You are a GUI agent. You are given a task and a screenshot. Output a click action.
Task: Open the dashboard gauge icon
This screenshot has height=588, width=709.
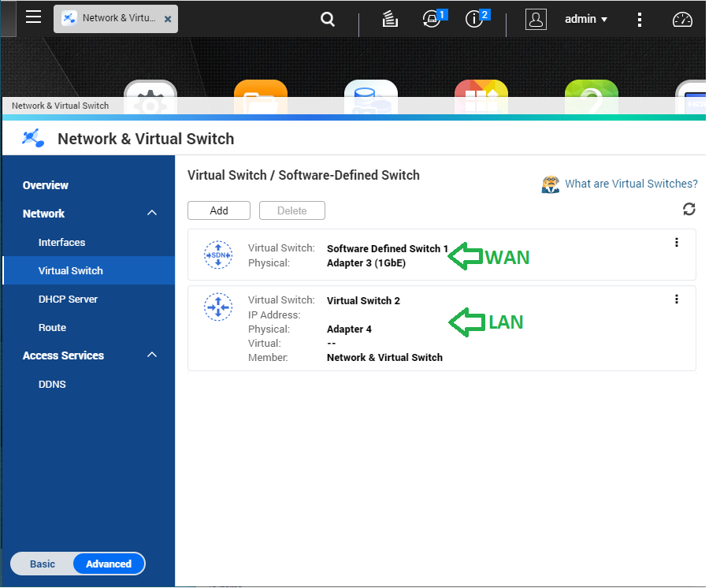pos(682,20)
